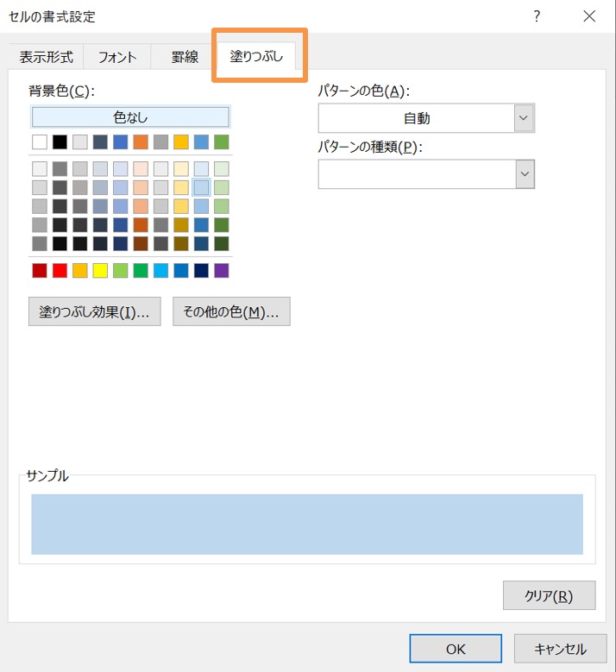Pick the blue theme swatch in top row

pos(121,141)
